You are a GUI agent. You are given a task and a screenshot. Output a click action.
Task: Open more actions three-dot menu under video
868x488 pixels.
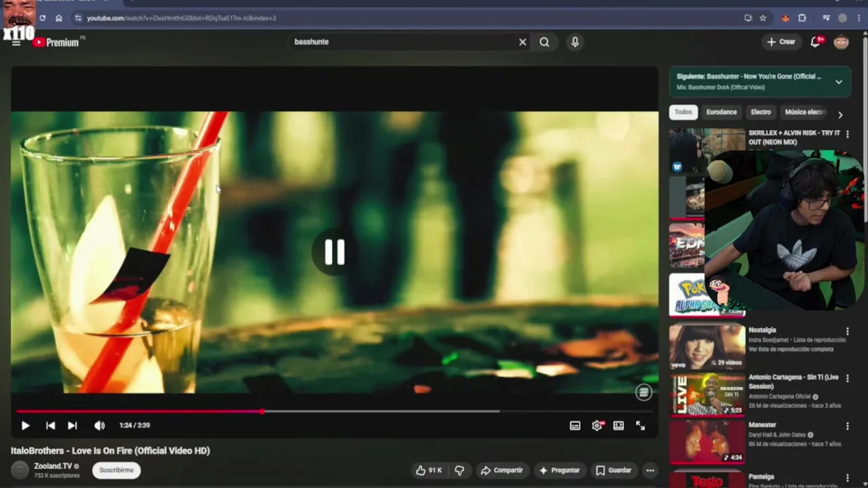650,470
